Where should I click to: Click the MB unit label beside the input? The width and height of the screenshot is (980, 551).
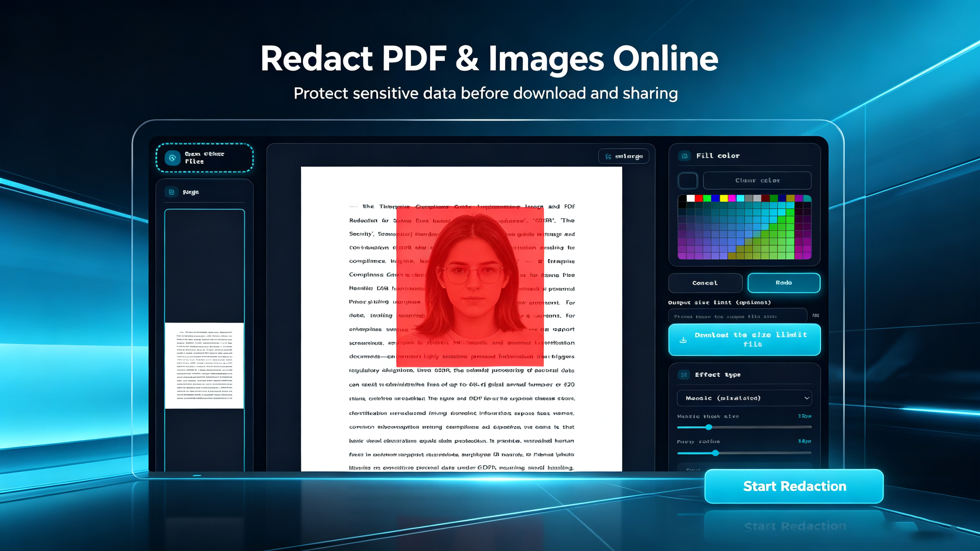815,316
